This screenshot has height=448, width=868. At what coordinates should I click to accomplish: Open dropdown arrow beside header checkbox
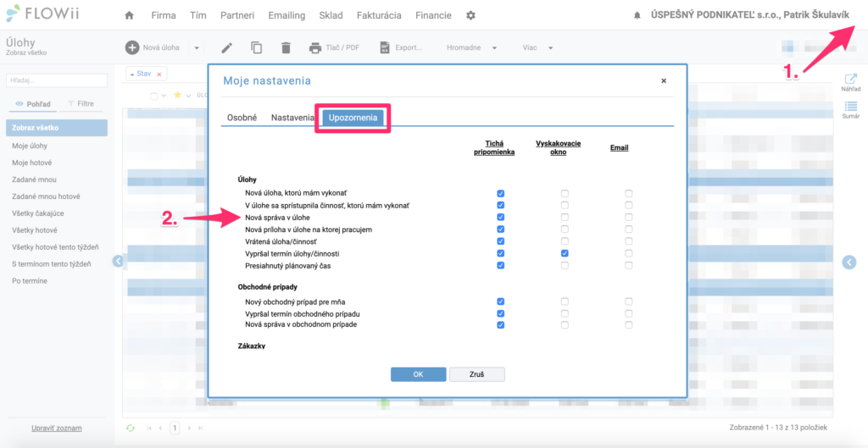click(164, 96)
